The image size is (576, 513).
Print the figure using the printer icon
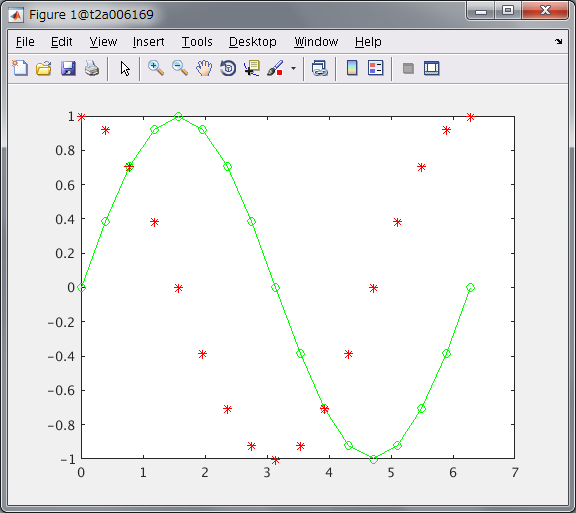(x=92, y=68)
